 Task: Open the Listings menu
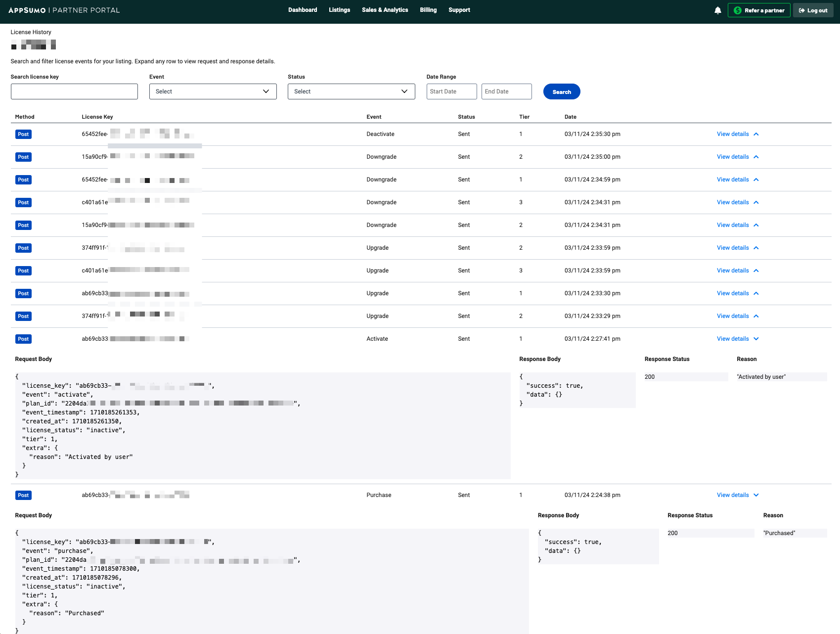coord(339,10)
